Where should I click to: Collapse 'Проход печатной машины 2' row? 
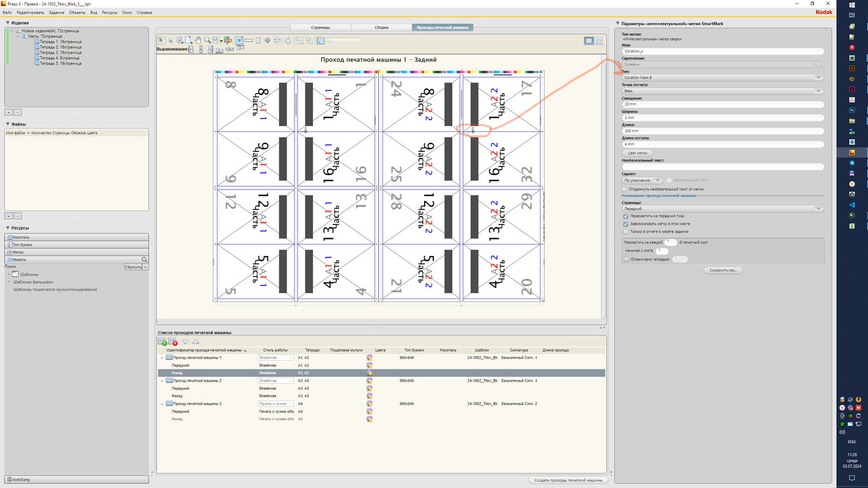click(162, 381)
